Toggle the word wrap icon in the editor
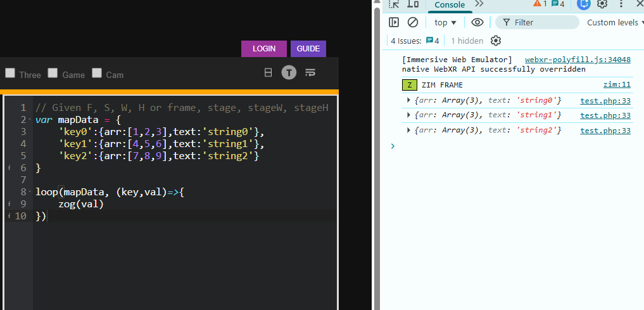 (x=310, y=73)
